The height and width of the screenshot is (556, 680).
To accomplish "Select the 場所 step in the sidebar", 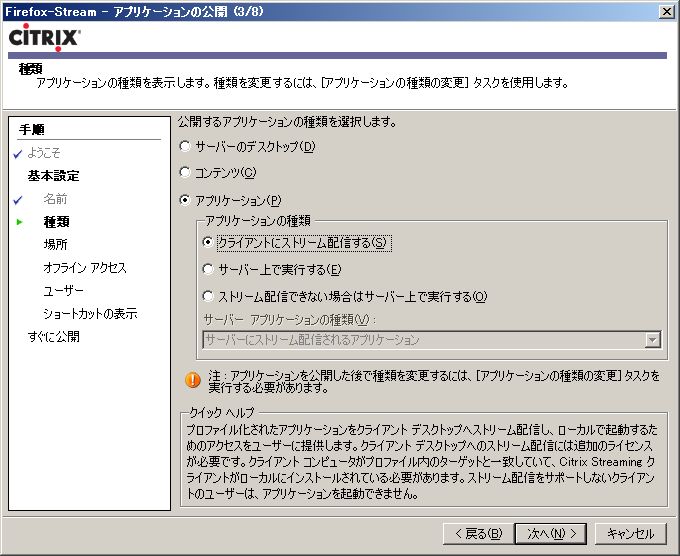I will pyautogui.click(x=56, y=245).
